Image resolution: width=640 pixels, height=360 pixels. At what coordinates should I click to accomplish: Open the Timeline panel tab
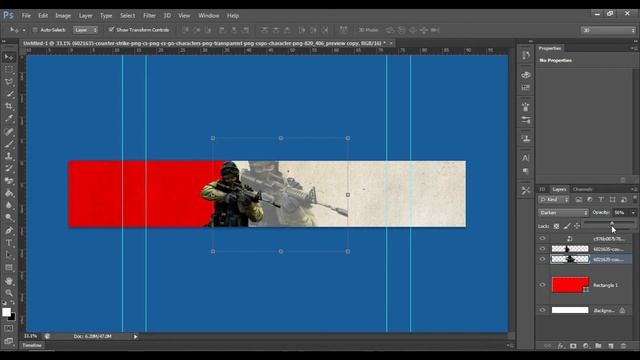tap(32, 345)
